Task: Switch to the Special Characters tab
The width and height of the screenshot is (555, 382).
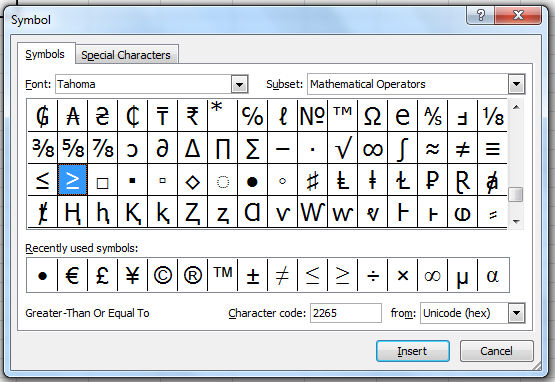Action: [126, 55]
